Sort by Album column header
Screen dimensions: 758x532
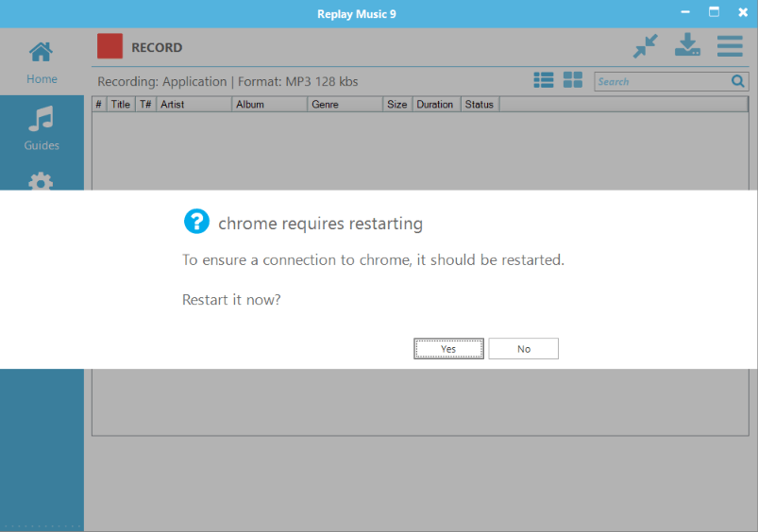click(269, 105)
